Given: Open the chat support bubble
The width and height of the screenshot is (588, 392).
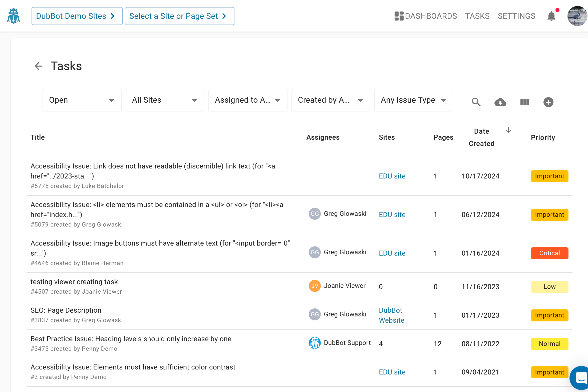Looking at the screenshot, I should pyautogui.click(x=580, y=378).
